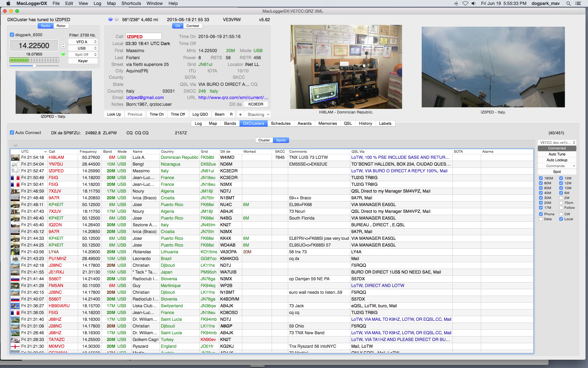This screenshot has height=368, width=588.
Task: Click the Spots view icon
Action: point(280,140)
